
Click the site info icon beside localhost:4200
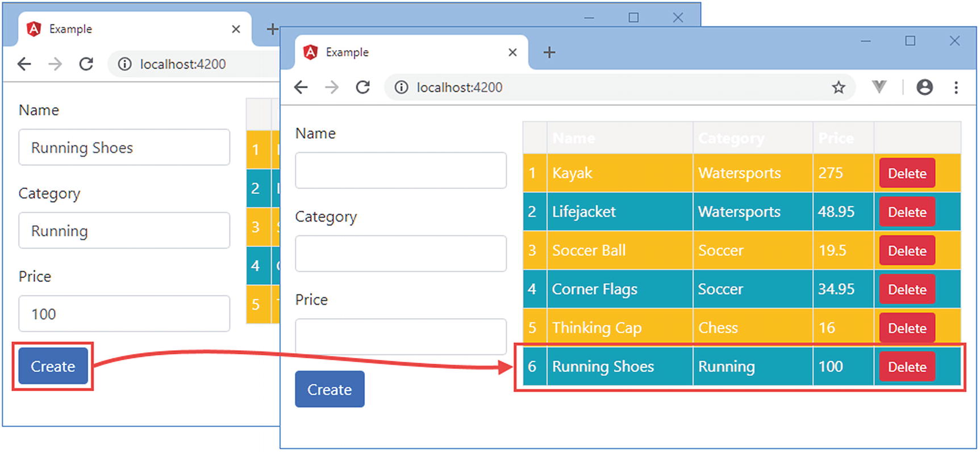401,88
